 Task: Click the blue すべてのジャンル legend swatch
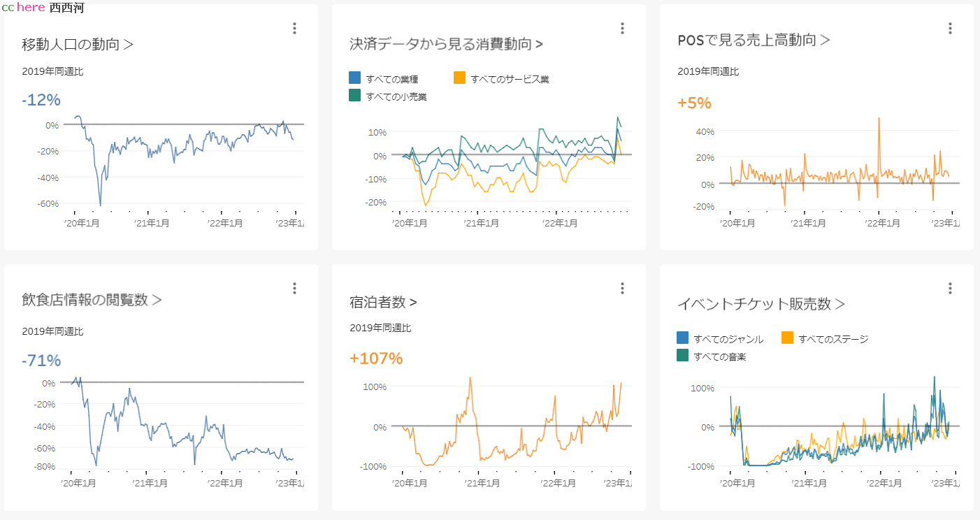tap(683, 338)
